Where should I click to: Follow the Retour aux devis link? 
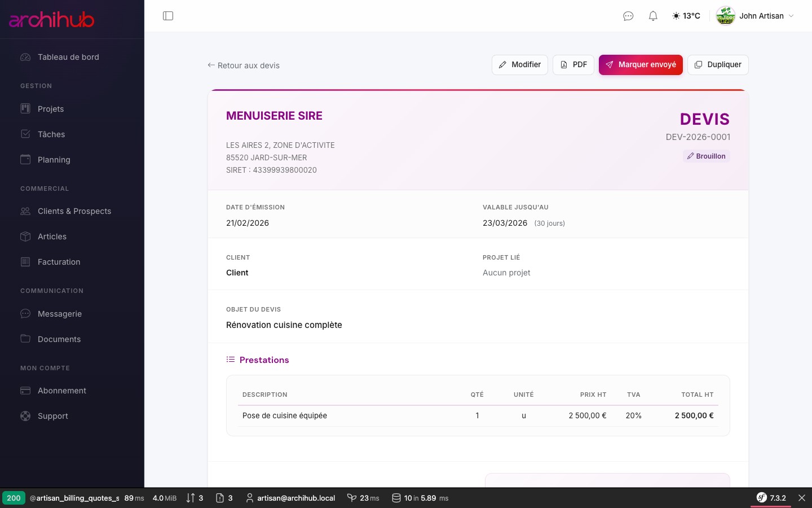(243, 65)
